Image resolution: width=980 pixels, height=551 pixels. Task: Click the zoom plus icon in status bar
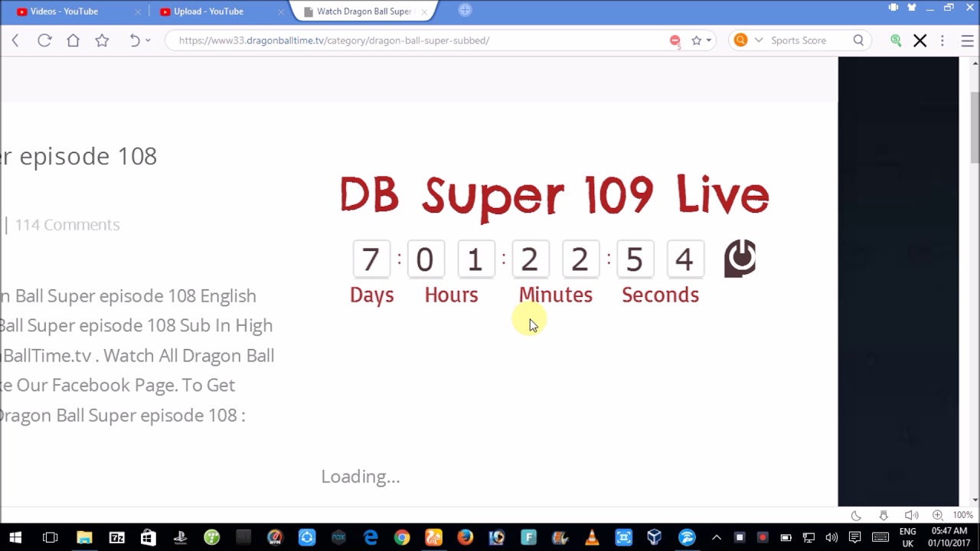pyautogui.click(x=937, y=516)
